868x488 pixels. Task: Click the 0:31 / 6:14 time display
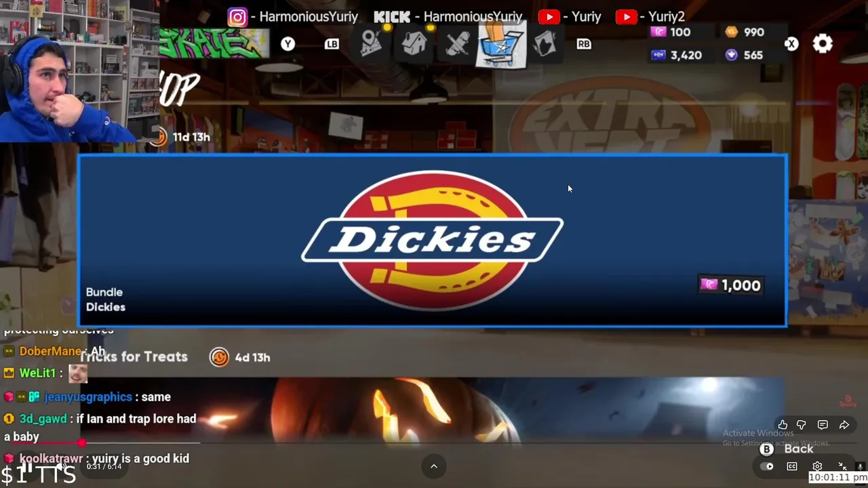(x=104, y=466)
